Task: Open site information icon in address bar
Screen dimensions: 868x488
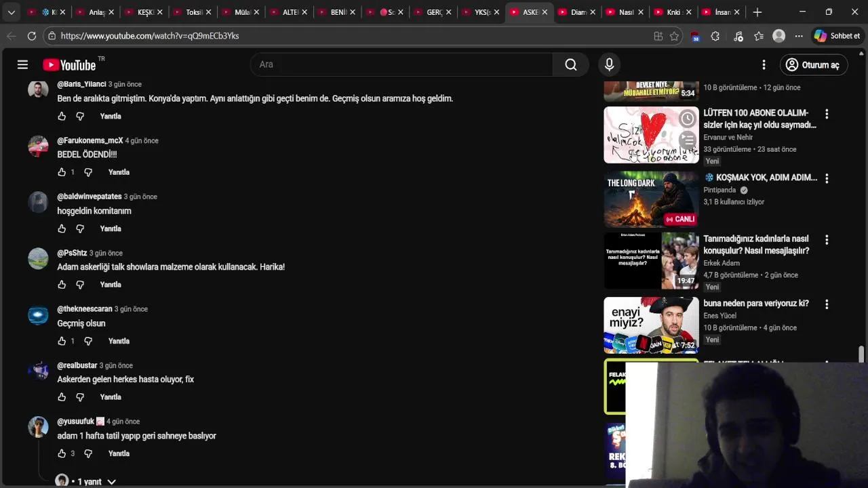Action: click(x=52, y=36)
